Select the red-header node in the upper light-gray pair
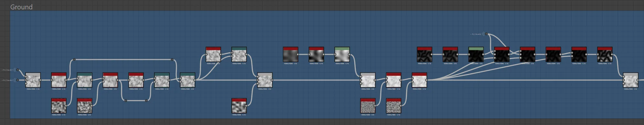 213,54
